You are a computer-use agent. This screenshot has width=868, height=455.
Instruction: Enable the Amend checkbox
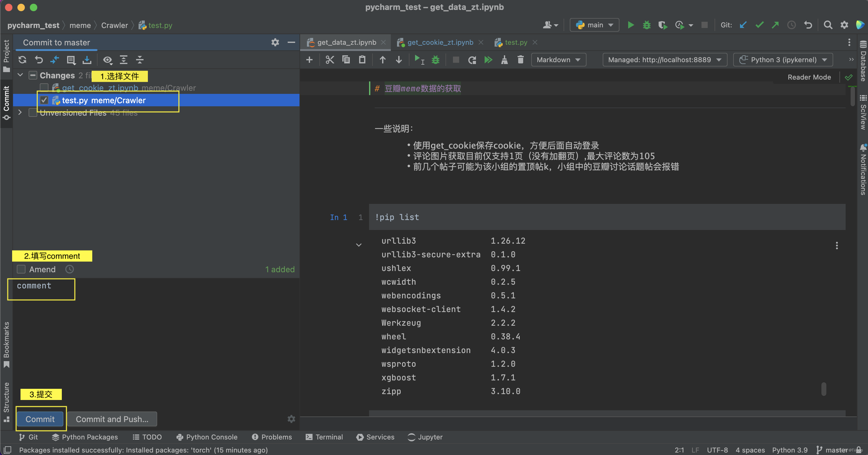21,269
